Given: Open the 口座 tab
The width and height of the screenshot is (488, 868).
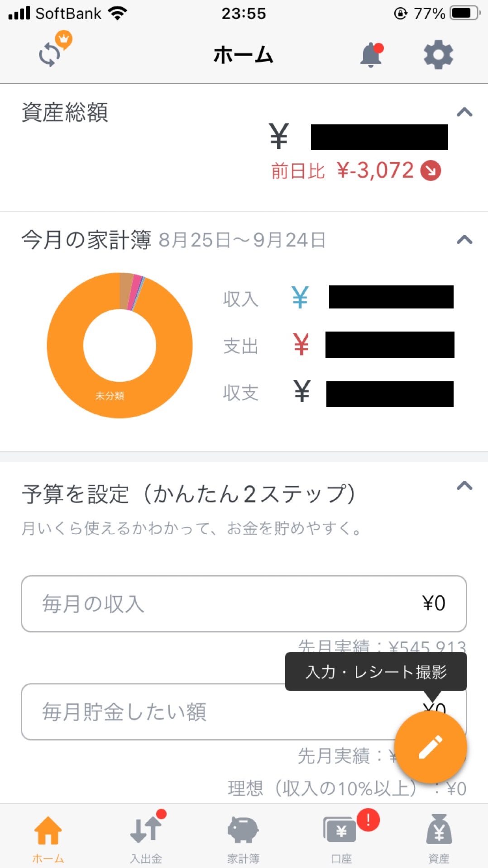Looking at the screenshot, I should pyautogui.click(x=341, y=837).
